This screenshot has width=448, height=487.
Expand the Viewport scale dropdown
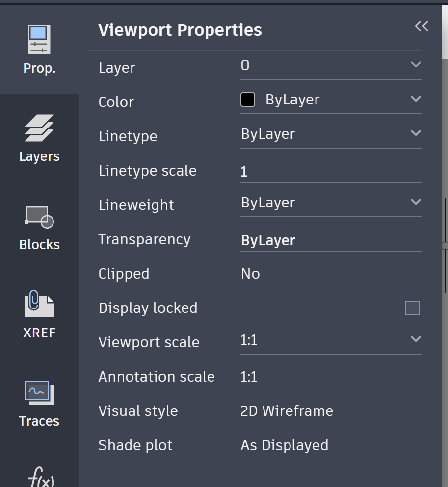pos(416,339)
